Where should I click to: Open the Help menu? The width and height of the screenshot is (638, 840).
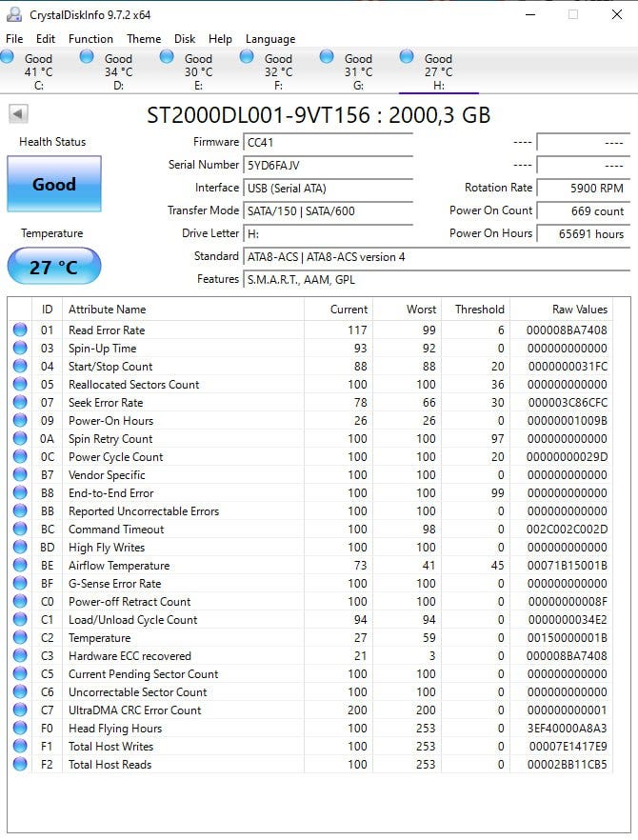(x=220, y=38)
